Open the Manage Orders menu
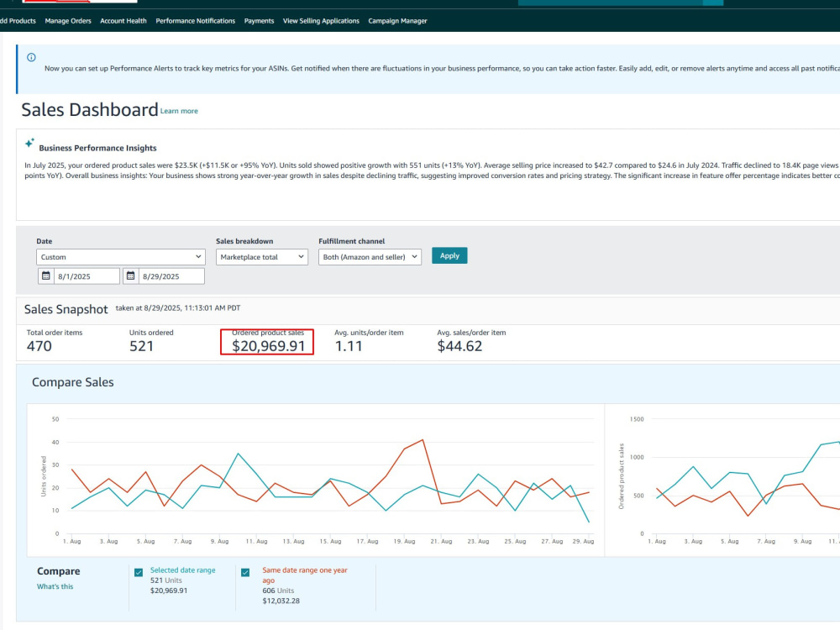 click(x=68, y=21)
